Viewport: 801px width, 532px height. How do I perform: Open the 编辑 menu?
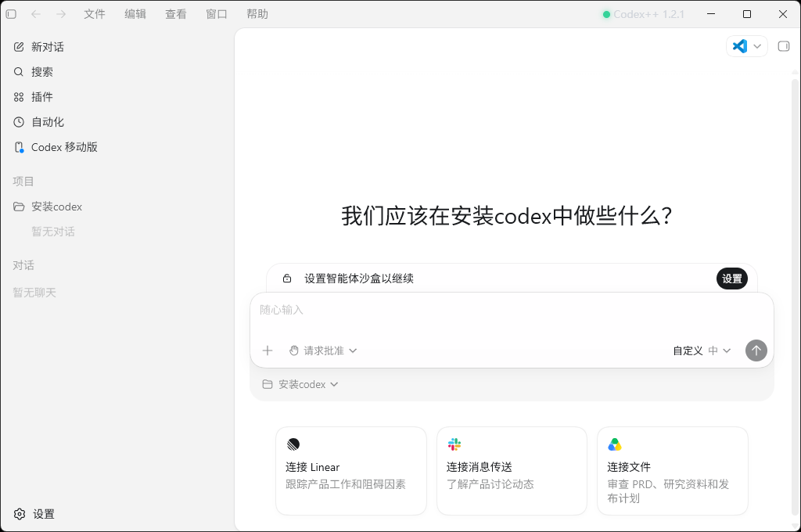coord(135,14)
